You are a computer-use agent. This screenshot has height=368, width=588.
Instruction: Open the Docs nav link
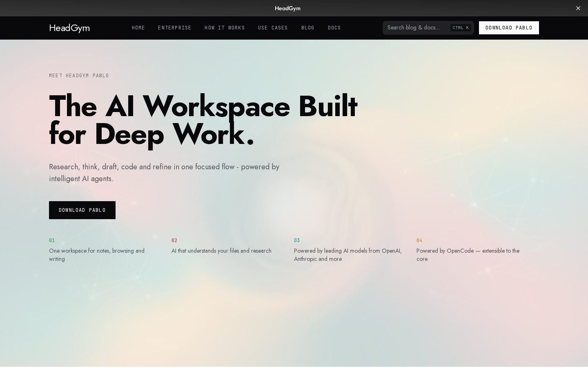point(334,28)
